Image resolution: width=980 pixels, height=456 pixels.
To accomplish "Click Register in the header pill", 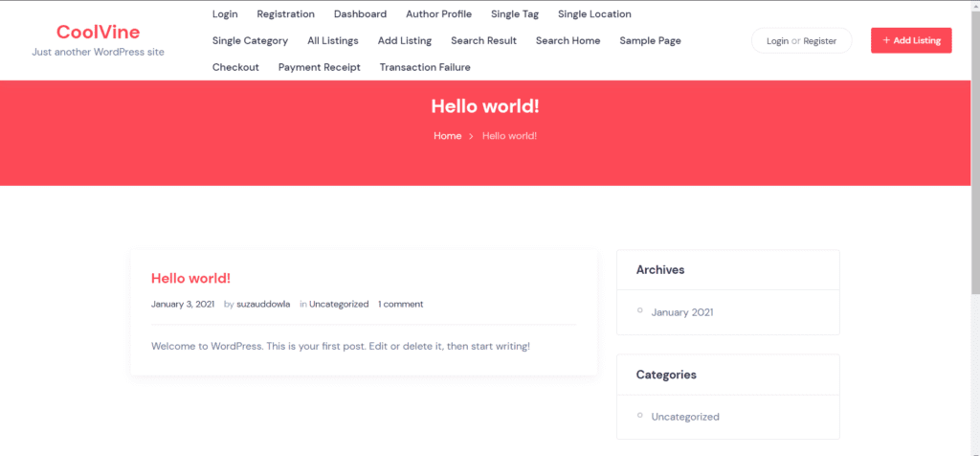I will pos(819,41).
